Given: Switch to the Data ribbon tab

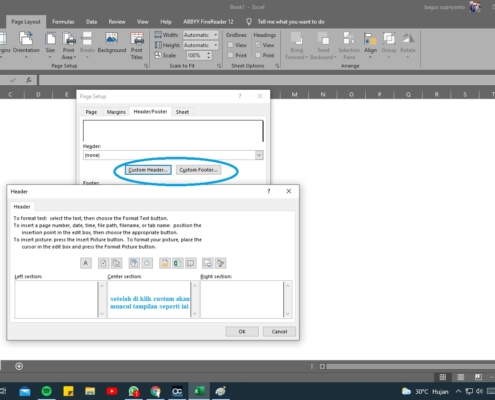Looking at the screenshot, I should coord(91,22).
